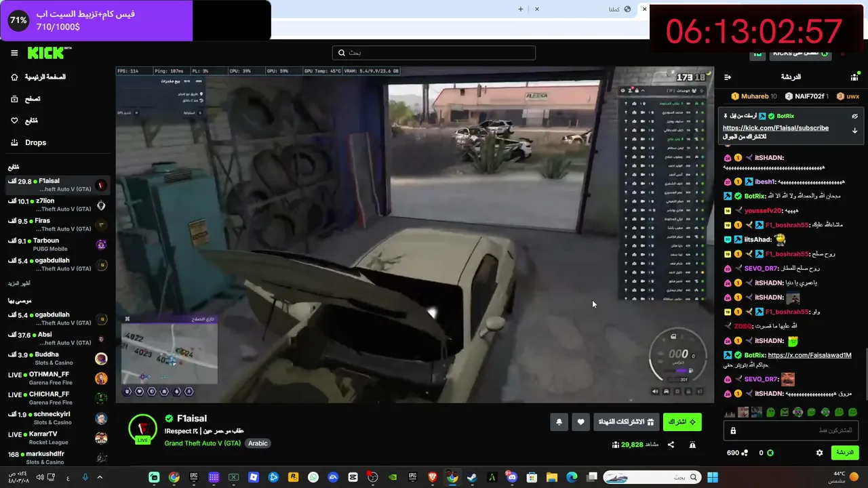This screenshot has height=488, width=868.
Task: Open Drops in the sidebar
Action: [28, 142]
